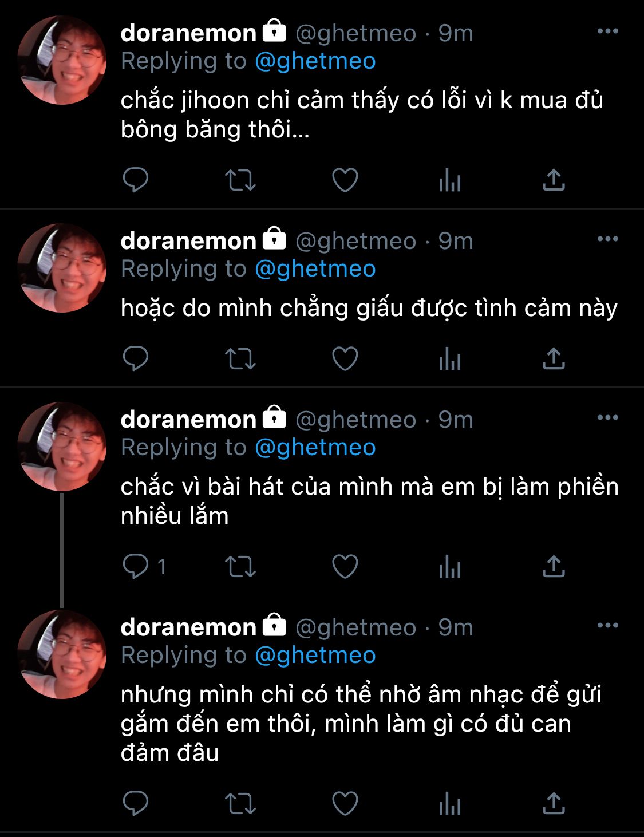Screen dimensions: 644x837
Task: View analytics of the 'tình cảm này' tweet
Action: coord(450,359)
